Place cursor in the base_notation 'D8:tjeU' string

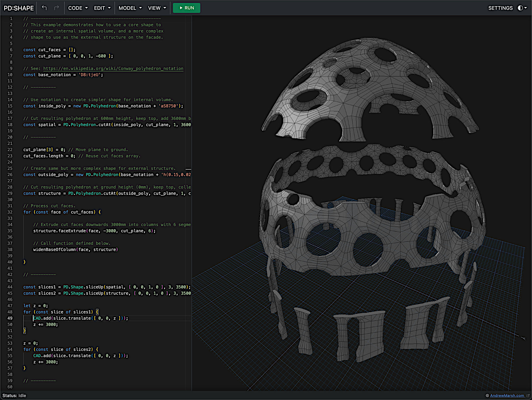pos(89,75)
